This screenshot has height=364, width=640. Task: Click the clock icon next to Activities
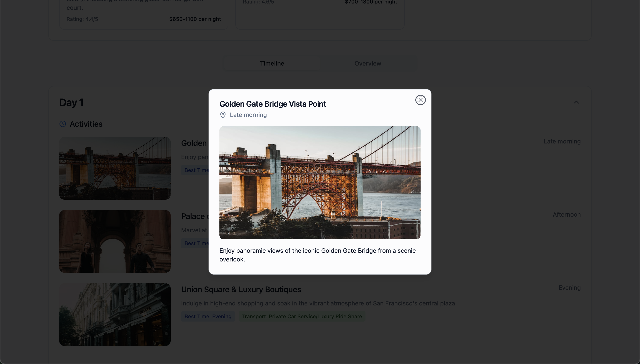pyautogui.click(x=63, y=124)
